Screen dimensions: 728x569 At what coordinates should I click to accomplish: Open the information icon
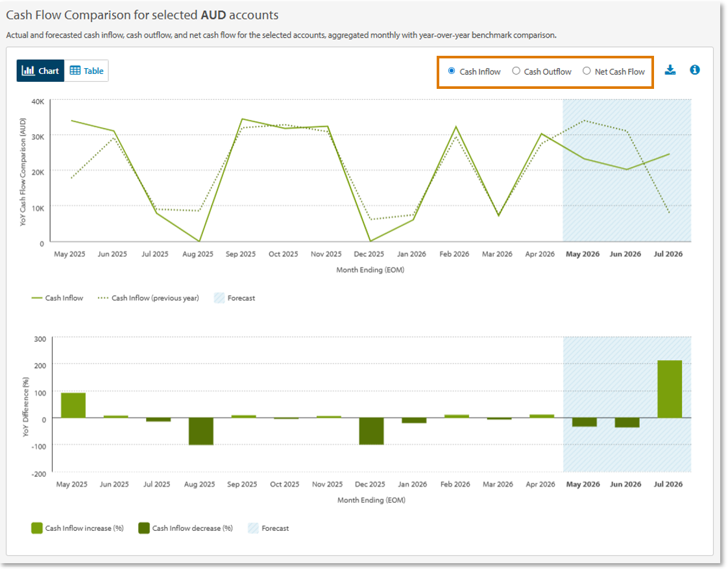(x=694, y=69)
